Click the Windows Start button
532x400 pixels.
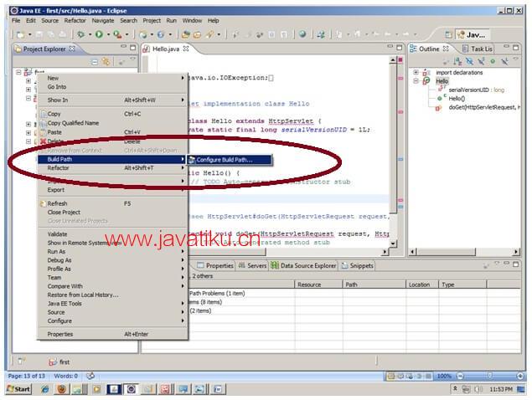(18, 389)
